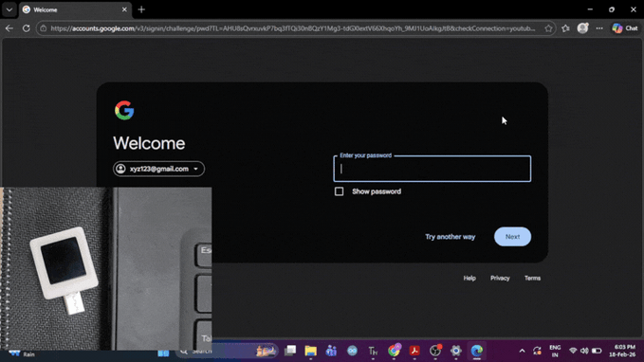Open the clock showing 6:03 PM
Image resolution: width=644 pixels, height=362 pixels.
[622, 351]
